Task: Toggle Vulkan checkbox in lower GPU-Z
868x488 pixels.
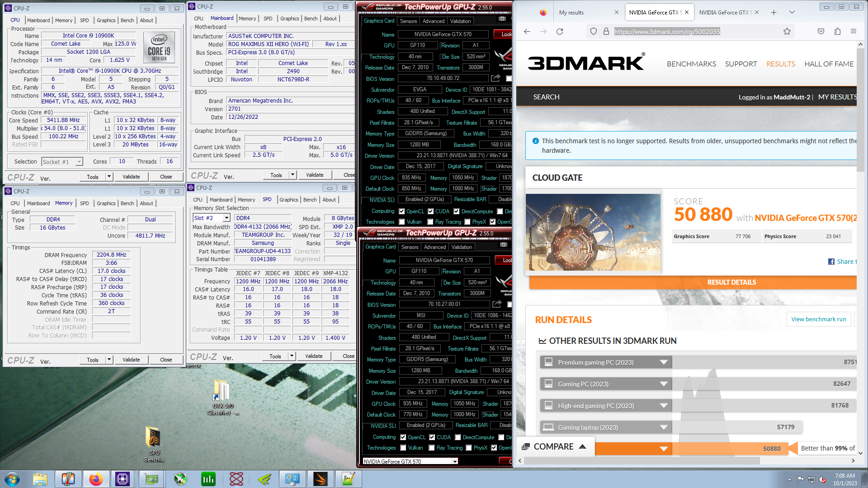Action: (403, 448)
